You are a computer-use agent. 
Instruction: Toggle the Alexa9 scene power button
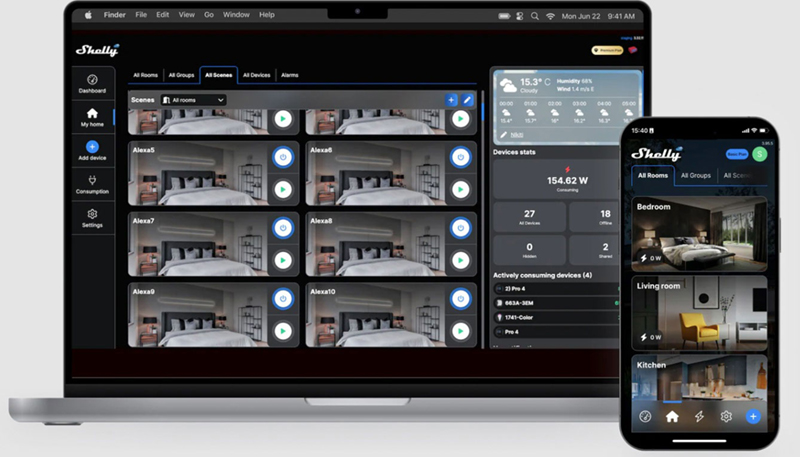click(x=283, y=299)
